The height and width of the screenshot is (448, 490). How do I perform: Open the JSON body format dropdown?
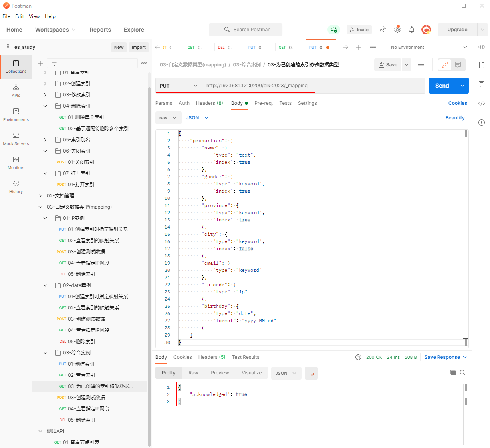[x=197, y=118]
